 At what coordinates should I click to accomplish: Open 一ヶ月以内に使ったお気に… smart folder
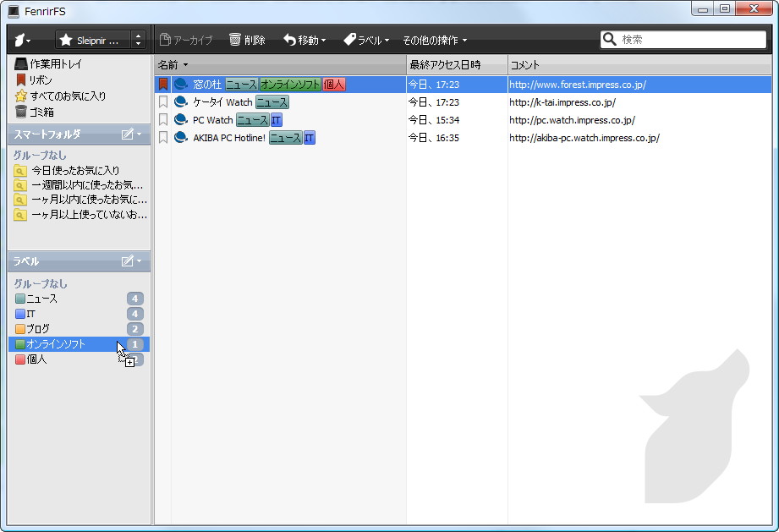80,200
